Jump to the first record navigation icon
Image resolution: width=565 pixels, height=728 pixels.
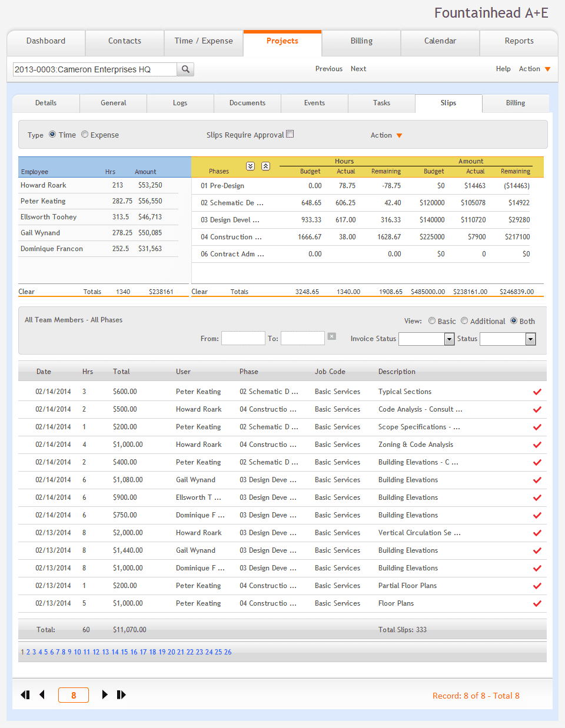coord(25,694)
